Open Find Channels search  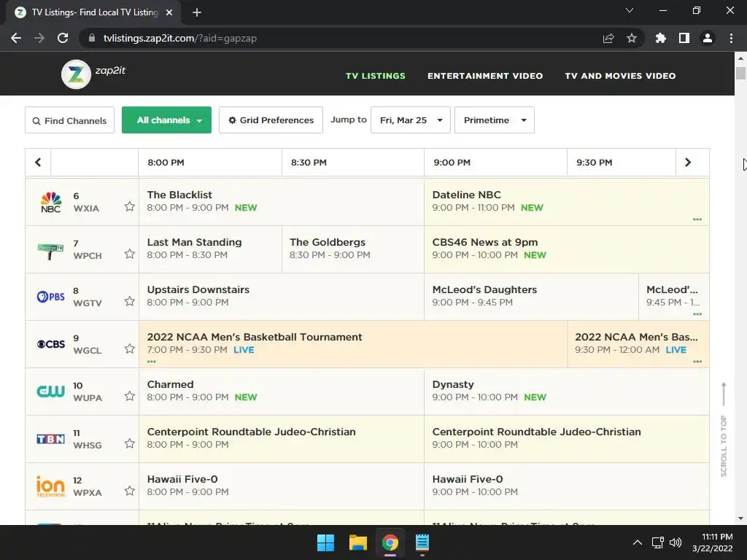69,120
